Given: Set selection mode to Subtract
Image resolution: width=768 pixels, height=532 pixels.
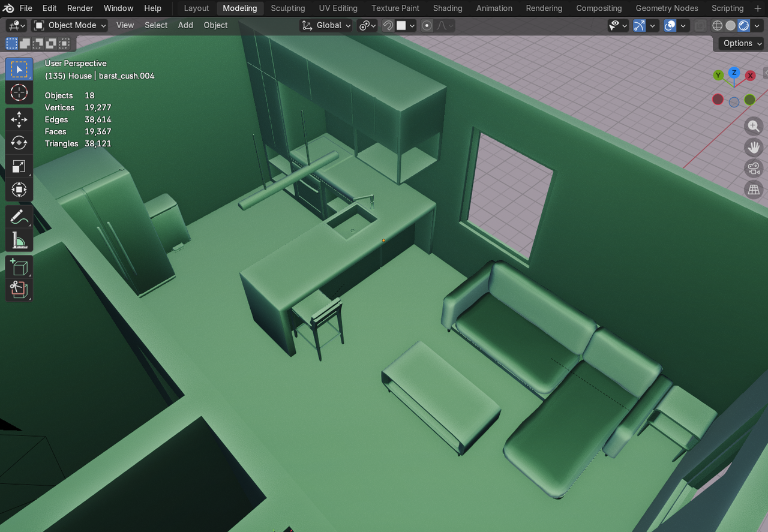Looking at the screenshot, I should click(x=38, y=43).
